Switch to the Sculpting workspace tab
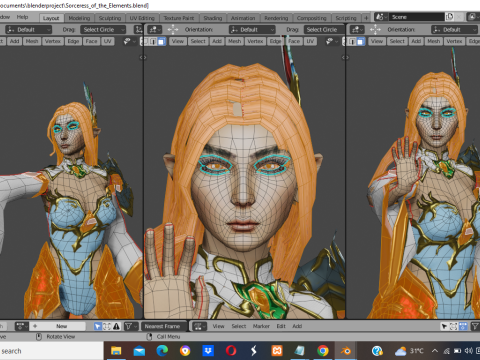480x360 pixels. (110, 18)
